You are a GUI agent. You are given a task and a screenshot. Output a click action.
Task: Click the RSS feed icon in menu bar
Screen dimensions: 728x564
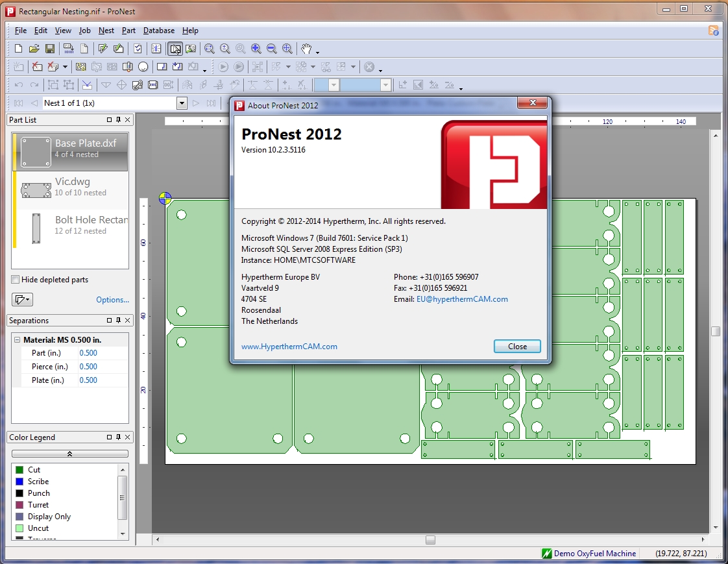(713, 31)
